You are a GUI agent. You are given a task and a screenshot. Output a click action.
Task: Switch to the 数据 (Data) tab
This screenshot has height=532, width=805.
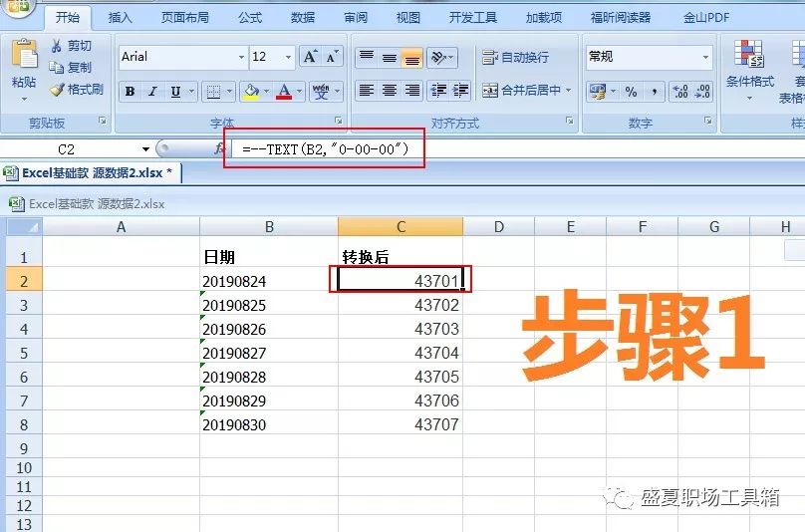303,18
